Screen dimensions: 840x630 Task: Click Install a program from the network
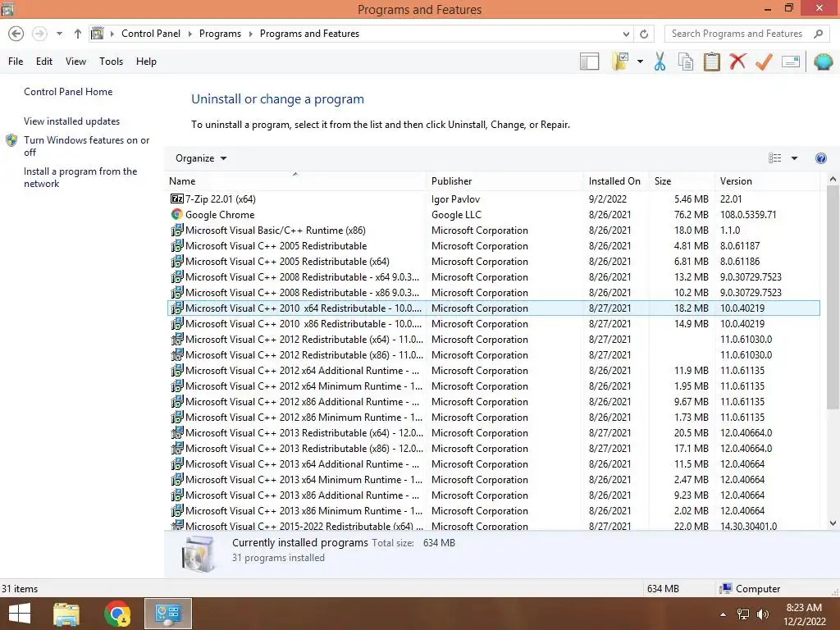pyautogui.click(x=80, y=177)
